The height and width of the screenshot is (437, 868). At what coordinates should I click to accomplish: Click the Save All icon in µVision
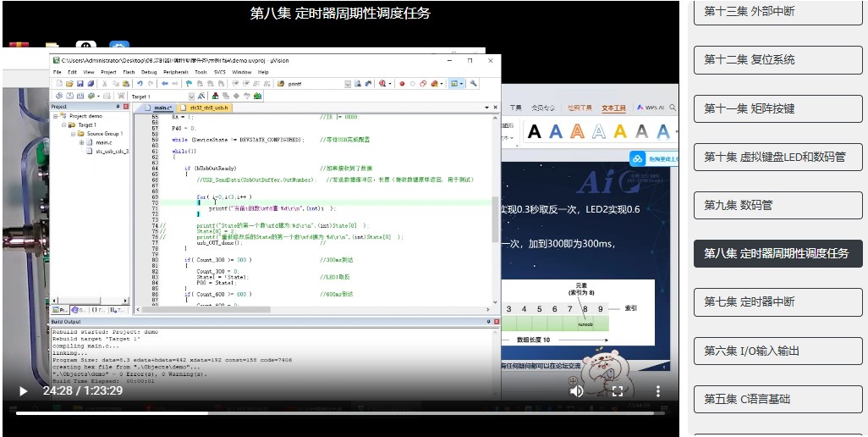coord(91,84)
